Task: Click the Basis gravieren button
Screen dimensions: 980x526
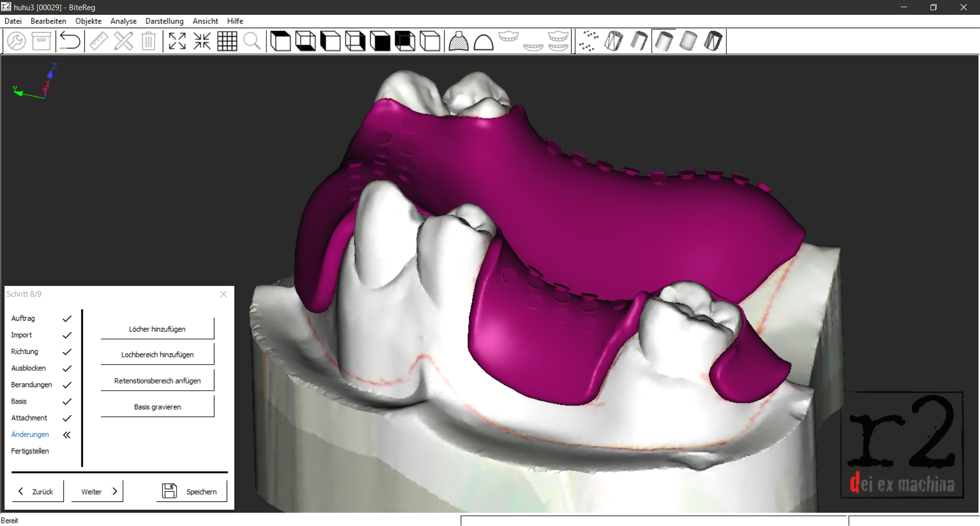Action: [157, 407]
